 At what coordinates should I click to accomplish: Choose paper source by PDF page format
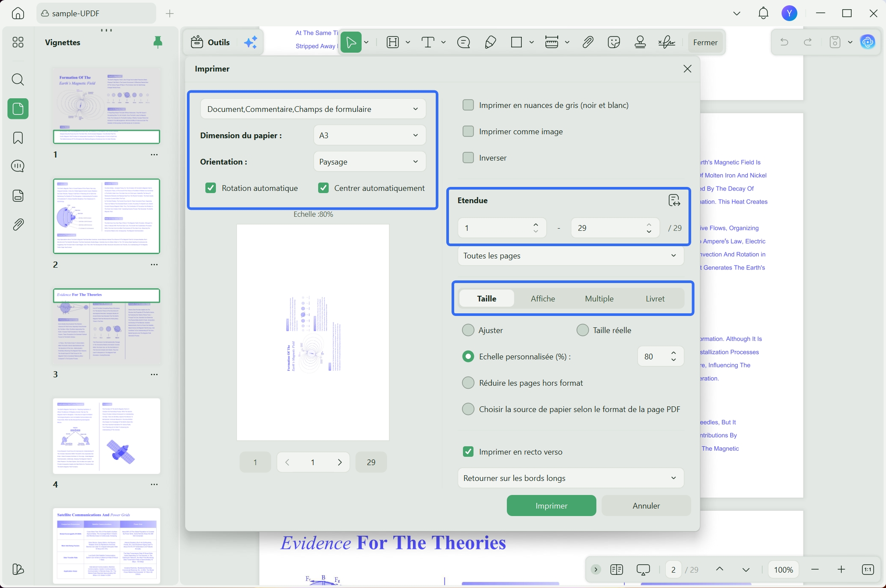coord(468,409)
